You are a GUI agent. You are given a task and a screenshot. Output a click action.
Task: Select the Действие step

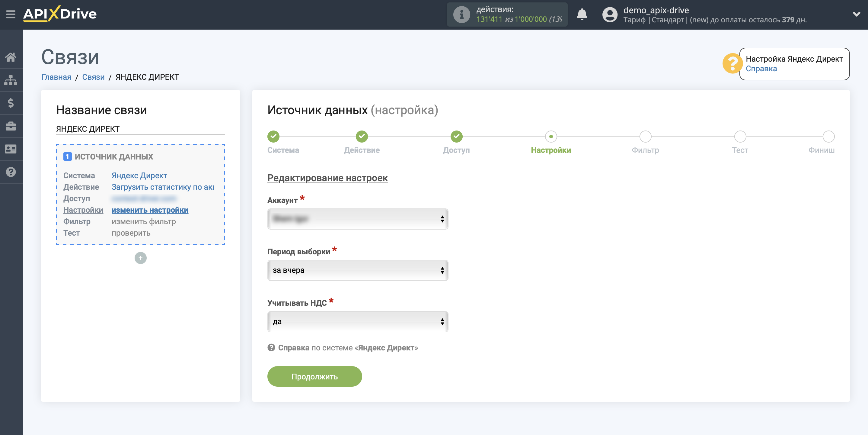pos(362,137)
